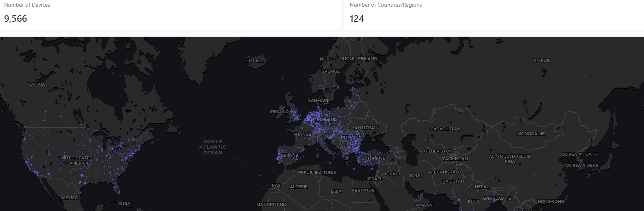Click the REPUBLIKA TUNIS map label

click(317, 172)
